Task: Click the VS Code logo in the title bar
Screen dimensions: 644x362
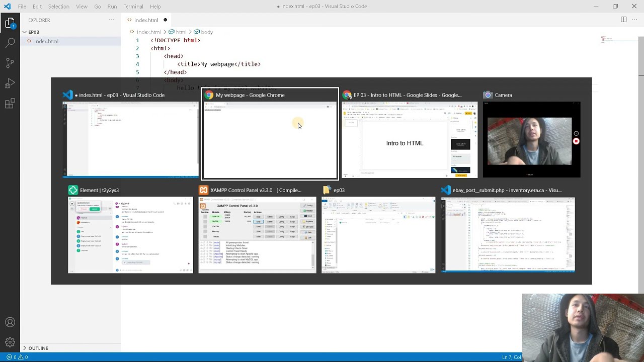Action: click(7, 7)
